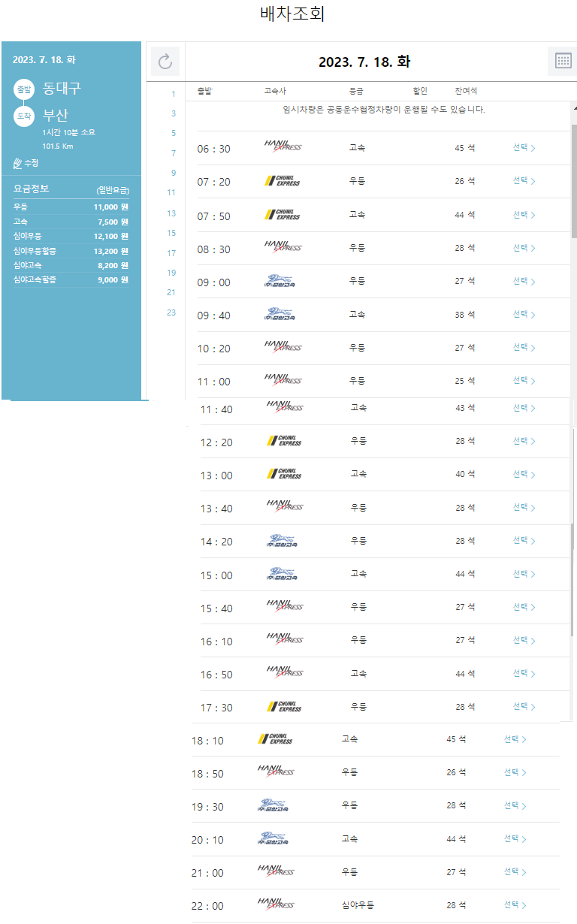The width and height of the screenshot is (577, 924).
Task: Select the 21:00 bus with 선택
Action: click(x=515, y=872)
